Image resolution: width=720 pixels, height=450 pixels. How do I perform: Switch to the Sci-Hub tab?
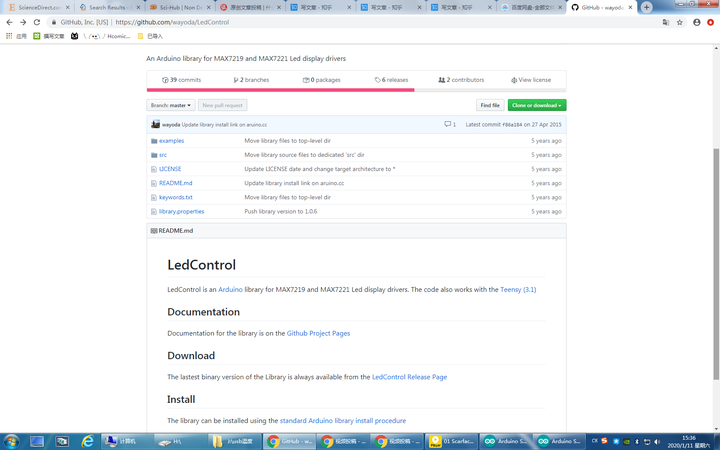click(179, 7)
